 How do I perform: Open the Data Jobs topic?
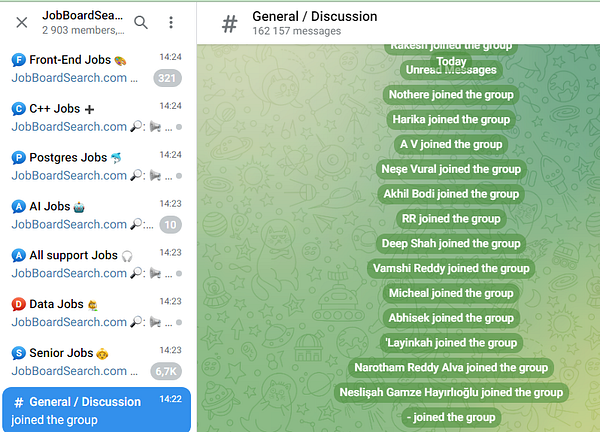(x=96, y=314)
